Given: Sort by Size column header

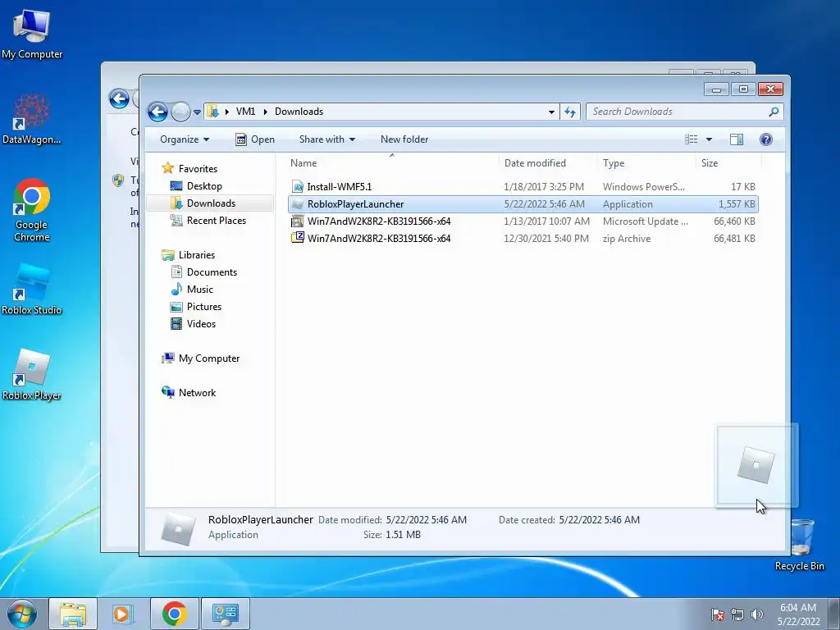Looking at the screenshot, I should pyautogui.click(x=728, y=163).
